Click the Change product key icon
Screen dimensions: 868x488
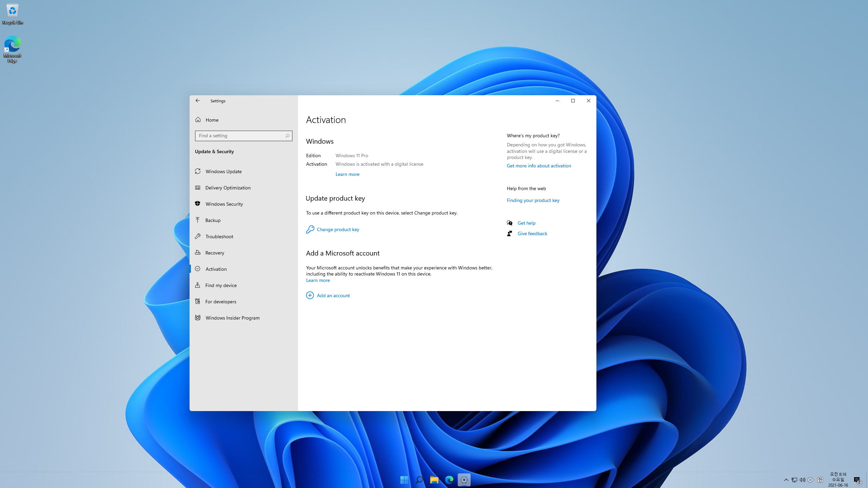(x=310, y=229)
